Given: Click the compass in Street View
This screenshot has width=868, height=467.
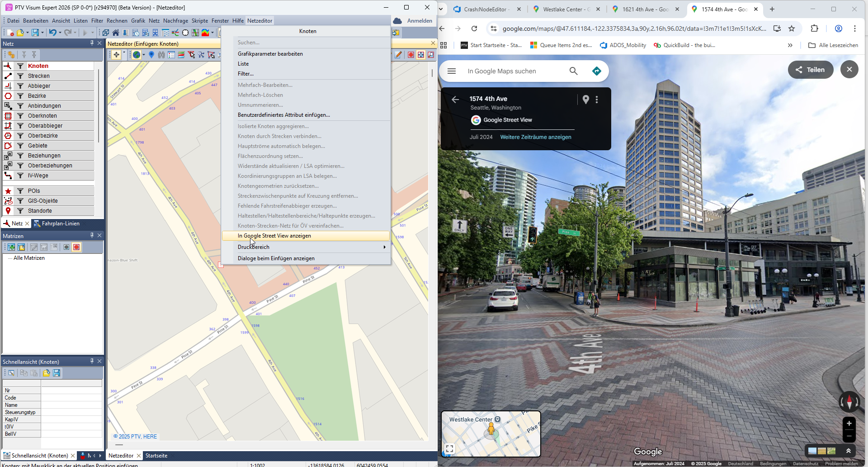Looking at the screenshot, I should pos(849,402).
